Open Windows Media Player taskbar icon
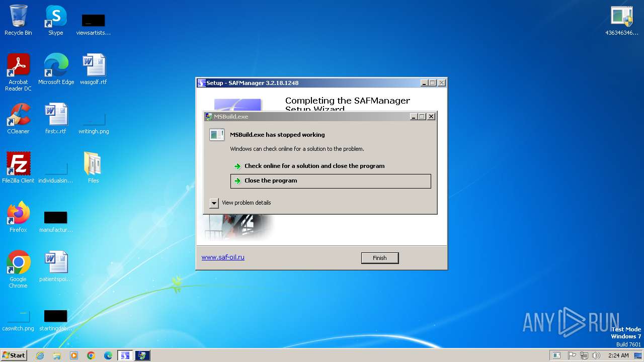The image size is (644, 362). click(74, 355)
